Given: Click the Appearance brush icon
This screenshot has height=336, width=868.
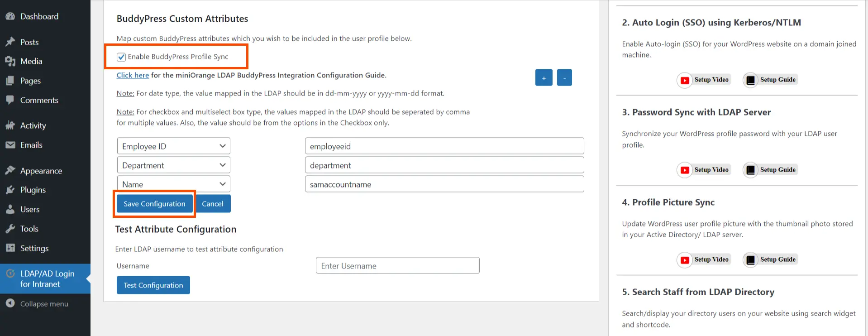Looking at the screenshot, I should click(10, 171).
